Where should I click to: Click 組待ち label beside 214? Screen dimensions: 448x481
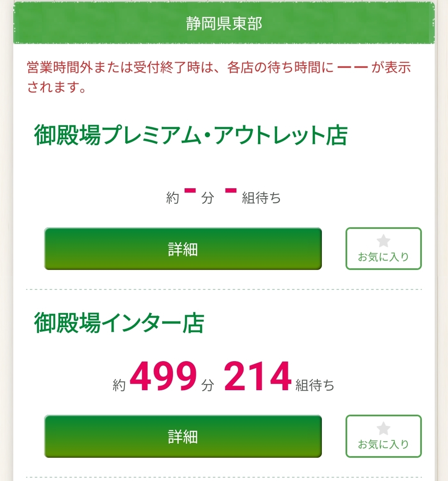(315, 386)
